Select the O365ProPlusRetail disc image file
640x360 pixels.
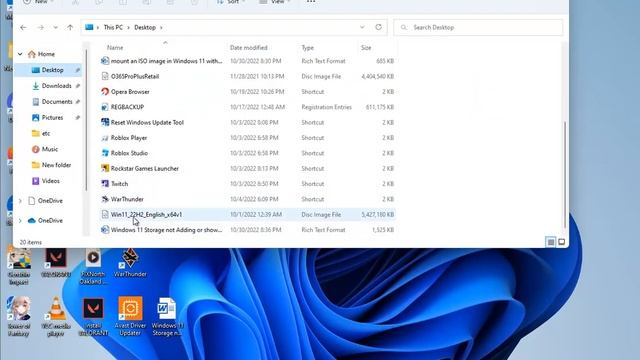click(135, 76)
